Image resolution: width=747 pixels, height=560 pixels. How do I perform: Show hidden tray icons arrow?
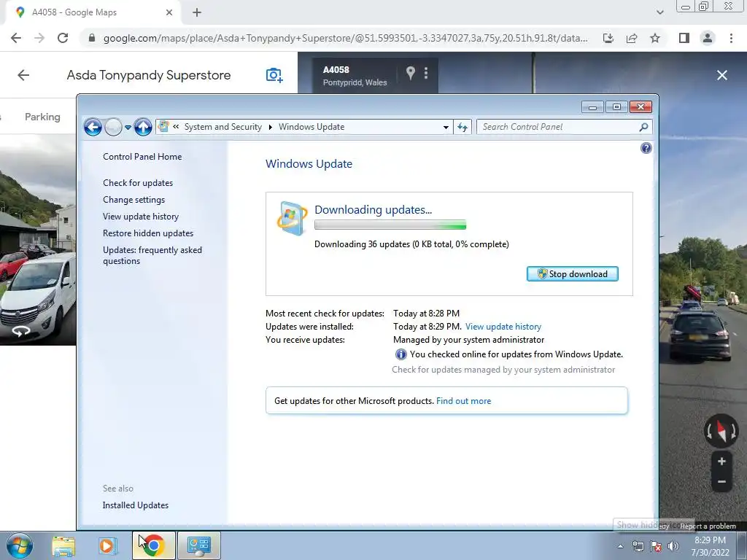coord(620,546)
